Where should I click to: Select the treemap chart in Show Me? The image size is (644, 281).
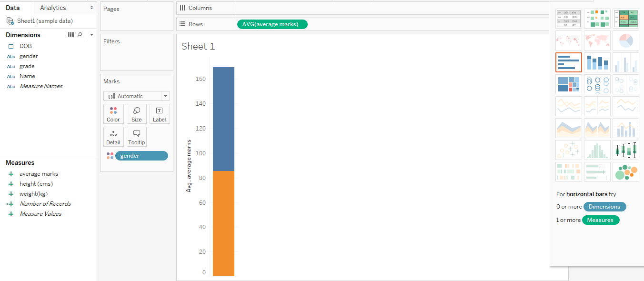click(568, 84)
